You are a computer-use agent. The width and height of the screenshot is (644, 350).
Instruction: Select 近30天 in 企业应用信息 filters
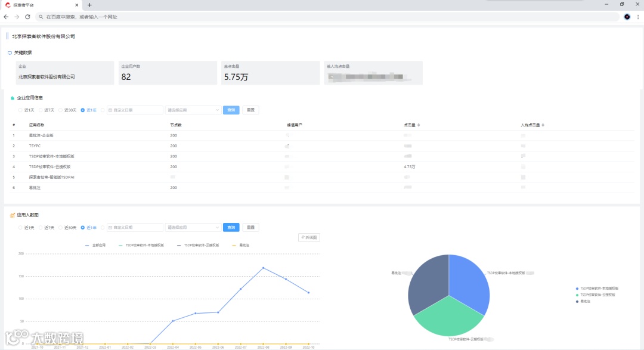tap(67, 110)
